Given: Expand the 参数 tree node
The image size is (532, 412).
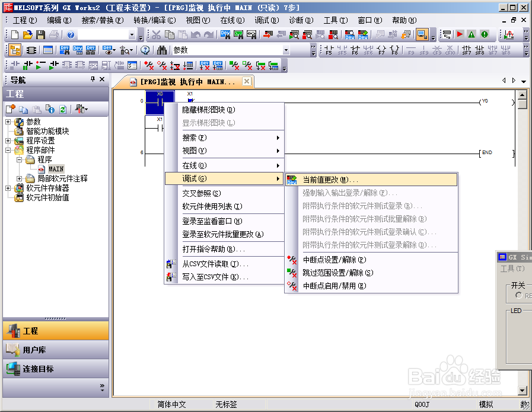Looking at the screenshot, I should pyautogui.click(x=8, y=122).
